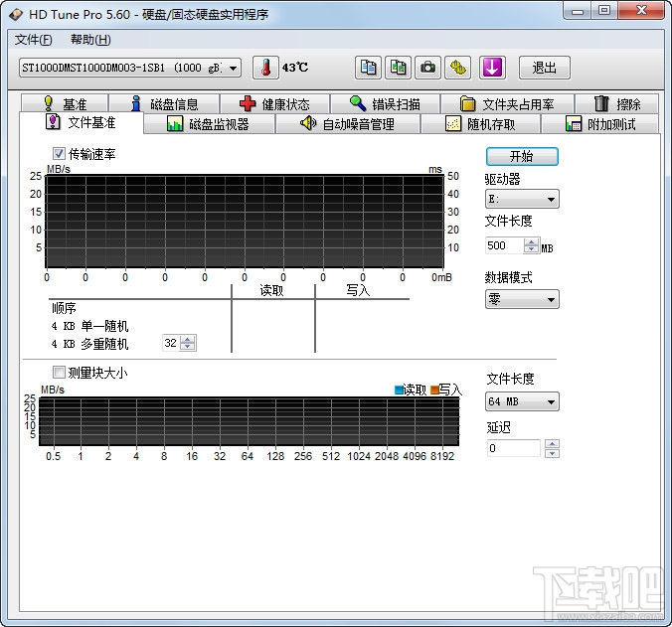The width and height of the screenshot is (672, 627).
Task: Switch to the 随机存取 tab
Action: click(480, 124)
